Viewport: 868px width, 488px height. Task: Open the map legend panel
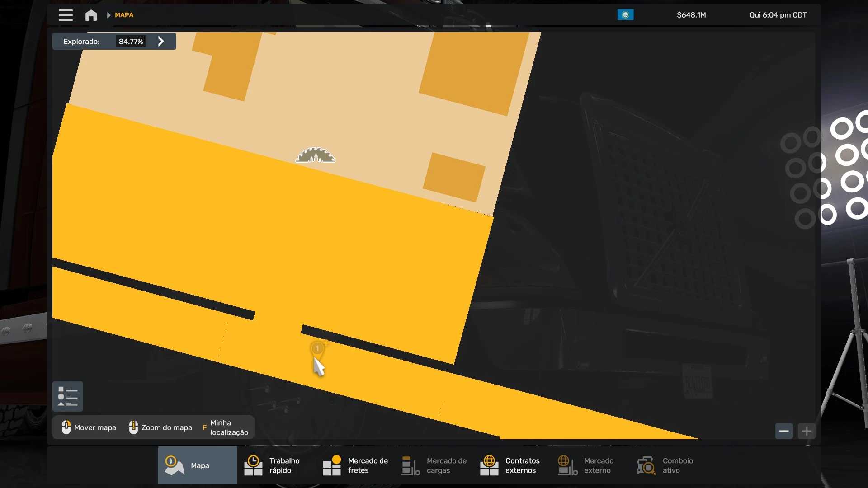68,396
